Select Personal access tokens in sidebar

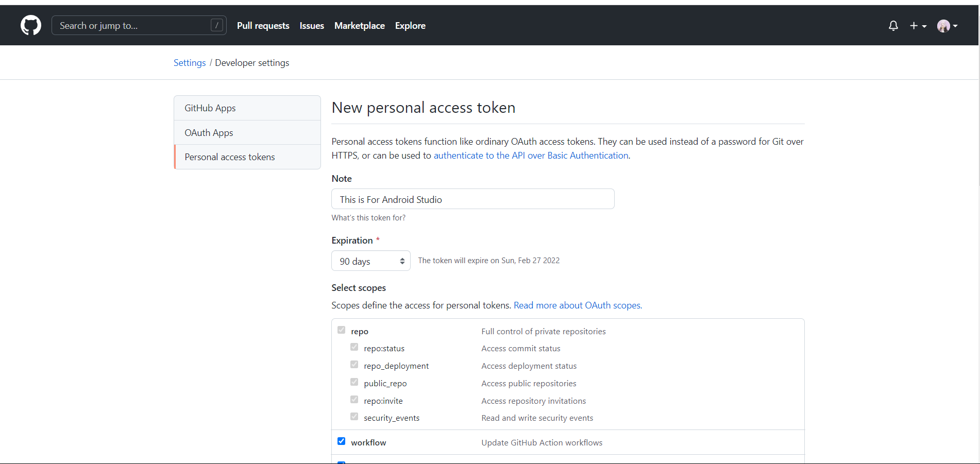click(230, 157)
